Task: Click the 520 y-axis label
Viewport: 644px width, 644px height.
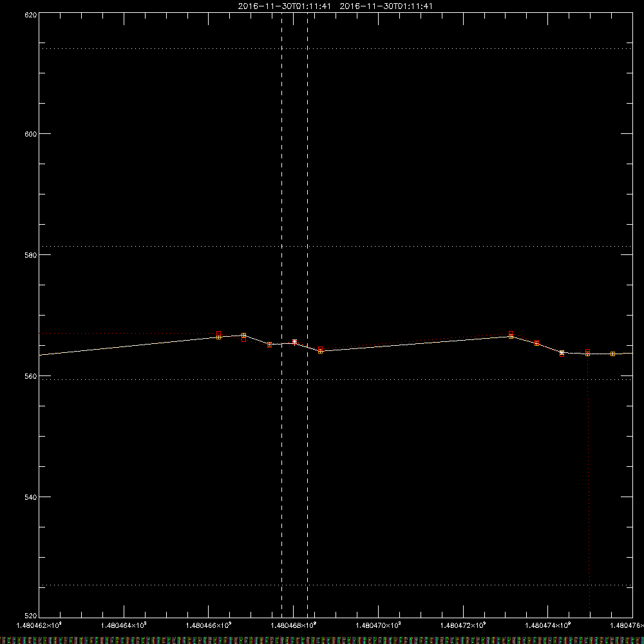Action: [x=31, y=616]
